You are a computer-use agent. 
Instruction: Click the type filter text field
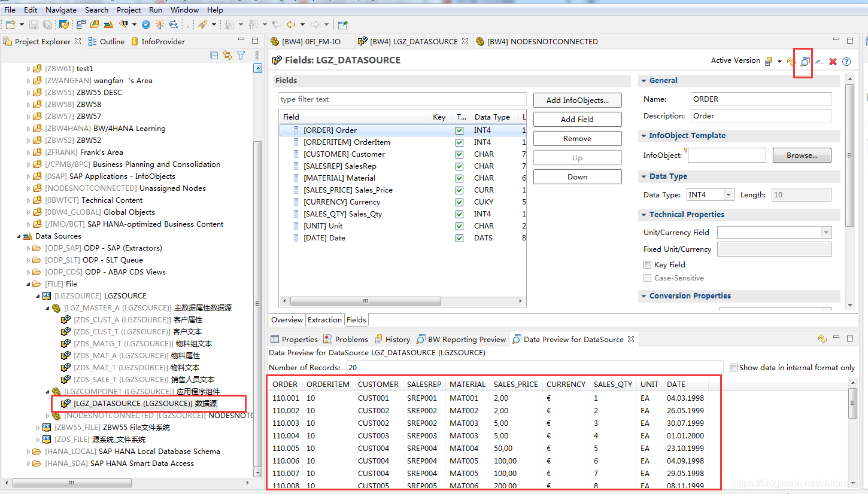pos(402,99)
